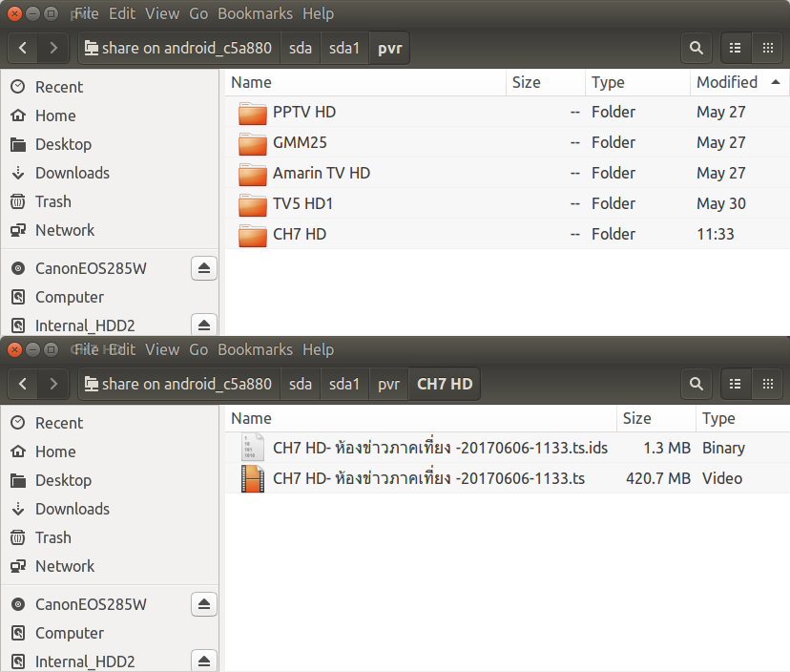Image resolution: width=790 pixels, height=672 pixels.
Task: Sort by Type column in pvr window
Action: [x=637, y=82]
